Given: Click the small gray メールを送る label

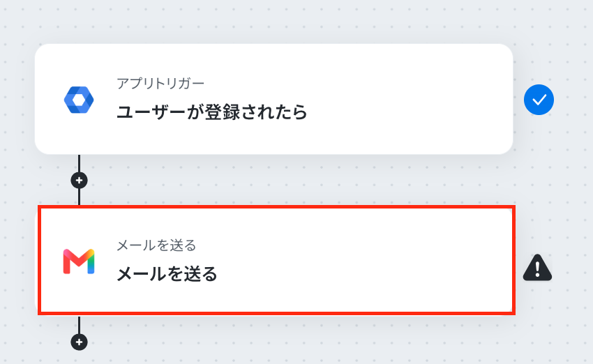Looking at the screenshot, I should (x=156, y=245).
